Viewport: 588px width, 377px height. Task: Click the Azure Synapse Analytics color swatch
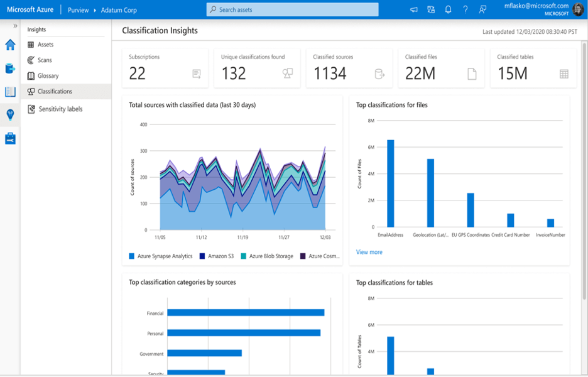coord(131,256)
